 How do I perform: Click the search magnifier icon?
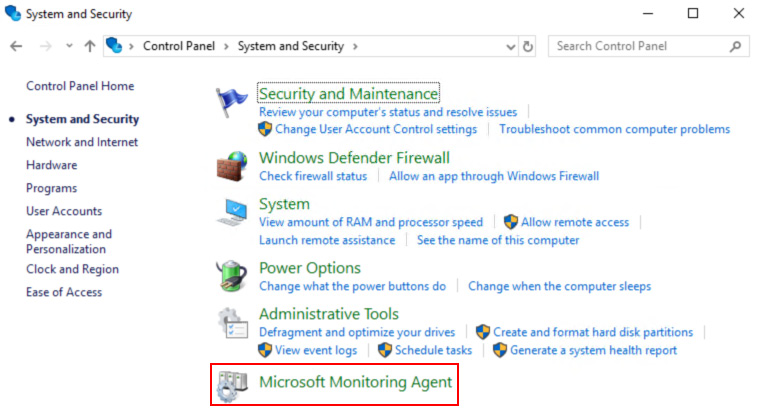pos(735,46)
